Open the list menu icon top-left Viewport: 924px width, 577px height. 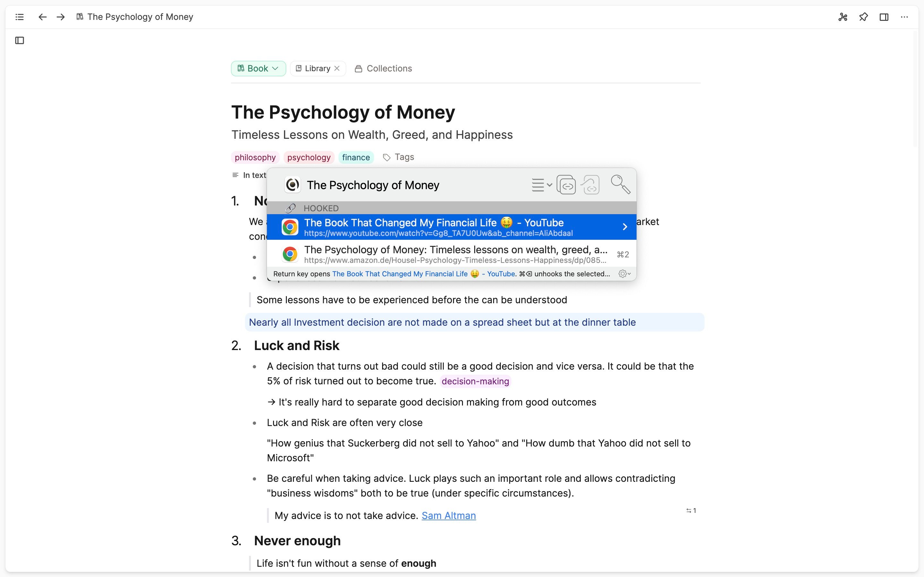click(x=20, y=17)
